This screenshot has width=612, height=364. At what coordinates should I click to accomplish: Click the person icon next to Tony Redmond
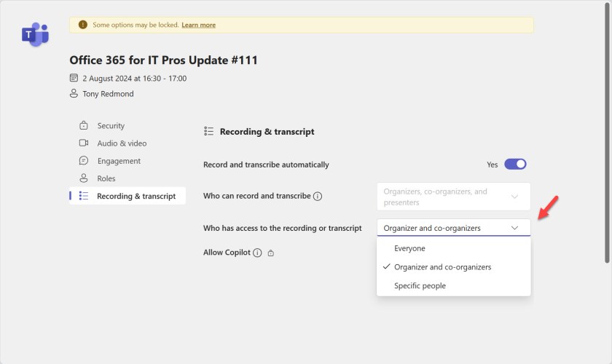click(x=74, y=94)
